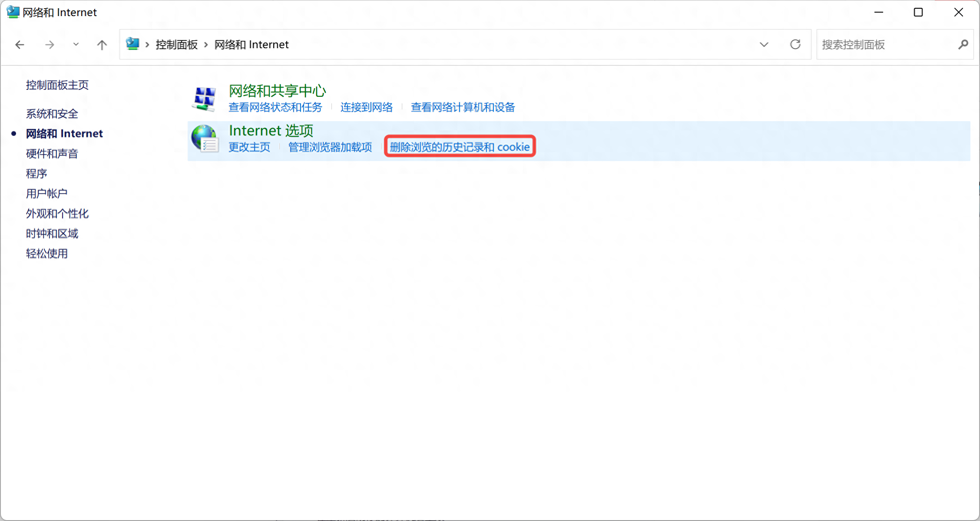Select 系统和安全 in the sidebar
Screen dimensions: 980x521
click(x=52, y=114)
